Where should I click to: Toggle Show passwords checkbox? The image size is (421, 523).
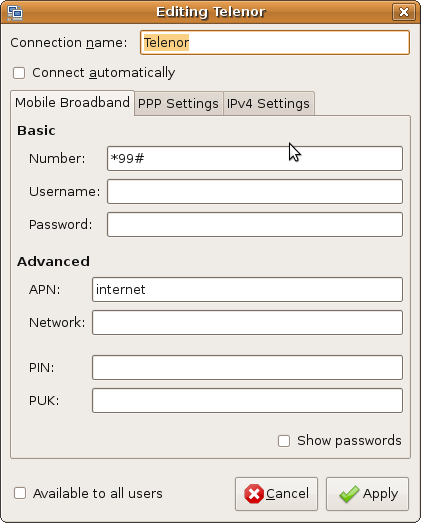pyautogui.click(x=284, y=441)
